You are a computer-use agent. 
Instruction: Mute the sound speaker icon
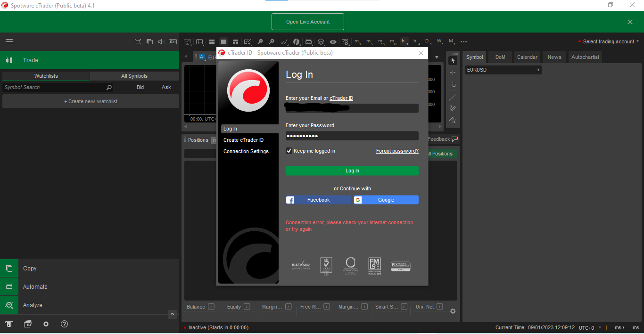161,41
